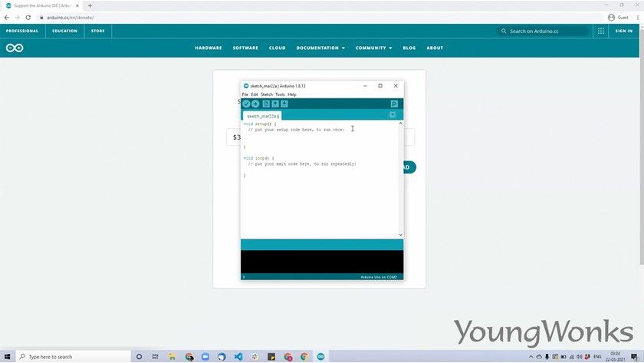Expand the Community dropdown menu

pos(374,48)
